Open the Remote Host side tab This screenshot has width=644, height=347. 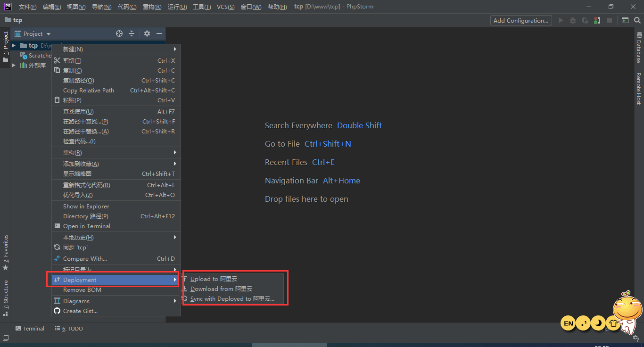tap(639, 88)
